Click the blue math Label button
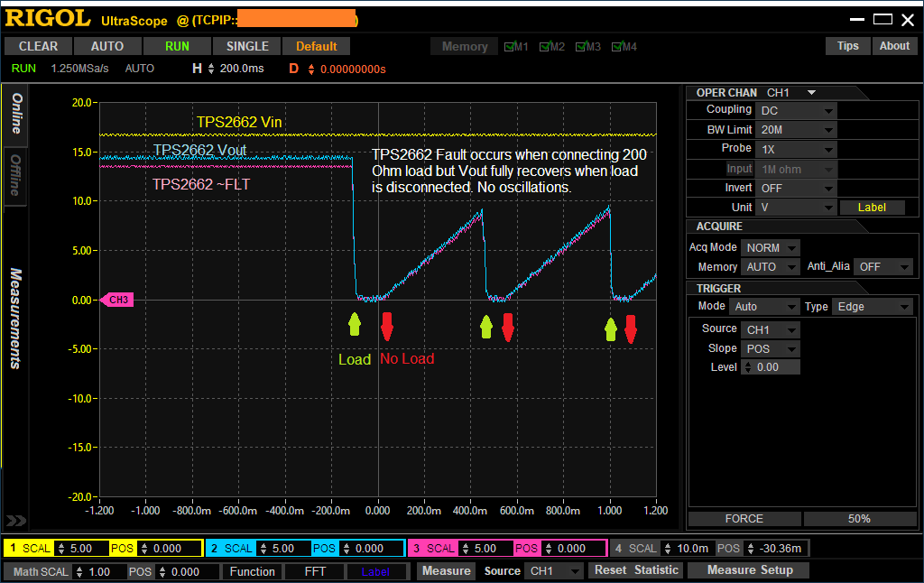The height and width of the screenshot is (583, 924). [375, 572]
